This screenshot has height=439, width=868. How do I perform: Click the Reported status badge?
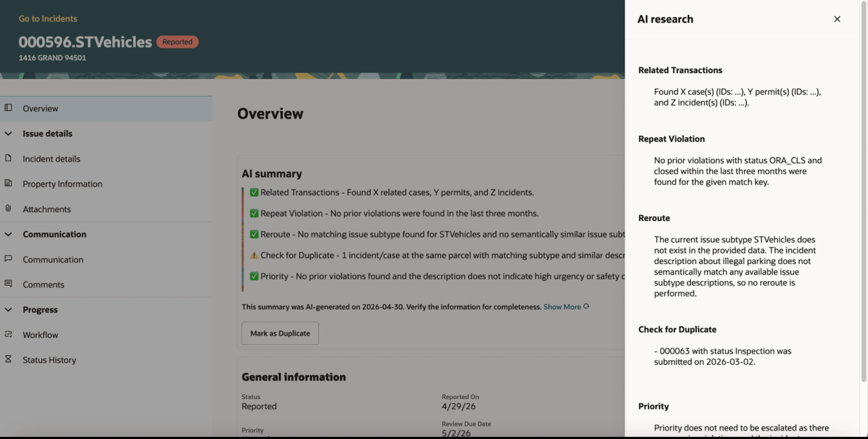click(177, 42)
